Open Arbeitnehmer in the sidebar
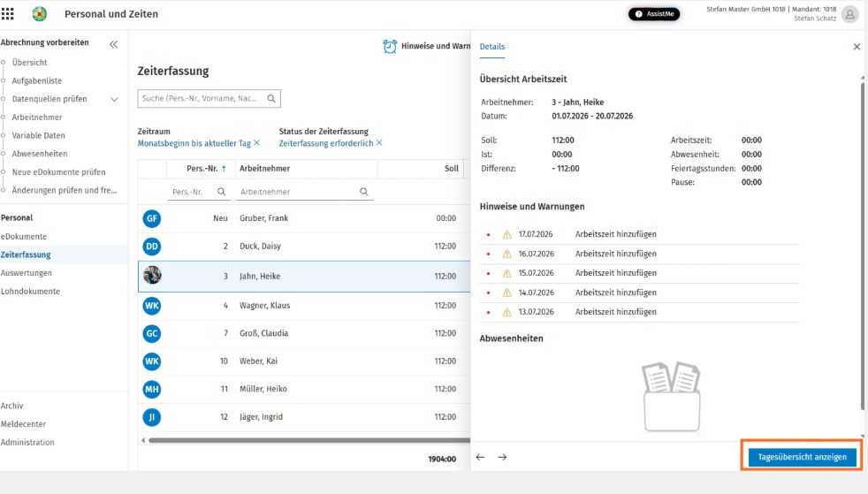 pyautogui.click(x=37, y=118)
